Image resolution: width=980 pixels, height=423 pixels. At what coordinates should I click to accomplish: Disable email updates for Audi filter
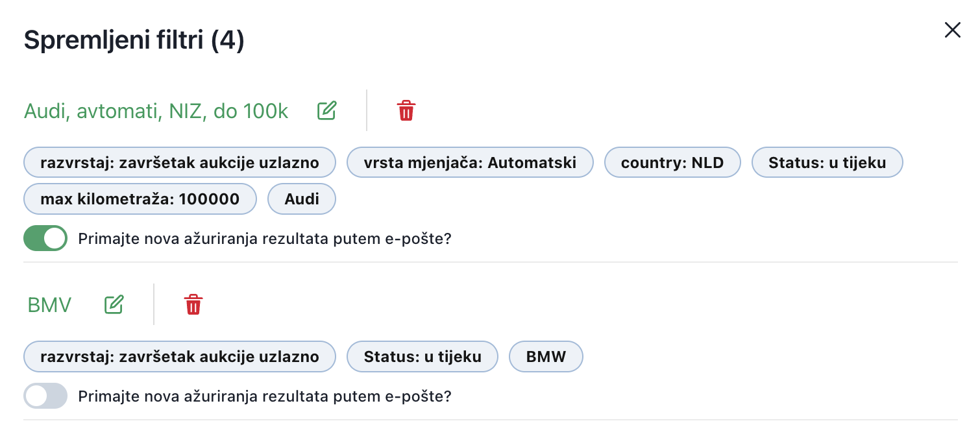[45, 238]
